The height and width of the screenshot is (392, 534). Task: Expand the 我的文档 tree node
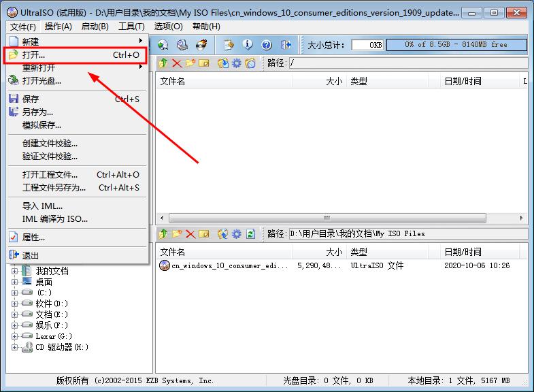coord(14,271)
